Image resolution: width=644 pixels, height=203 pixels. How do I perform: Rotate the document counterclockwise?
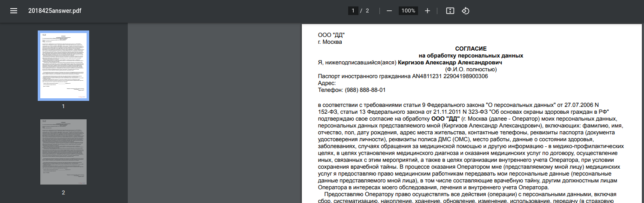tap(466, 11)
